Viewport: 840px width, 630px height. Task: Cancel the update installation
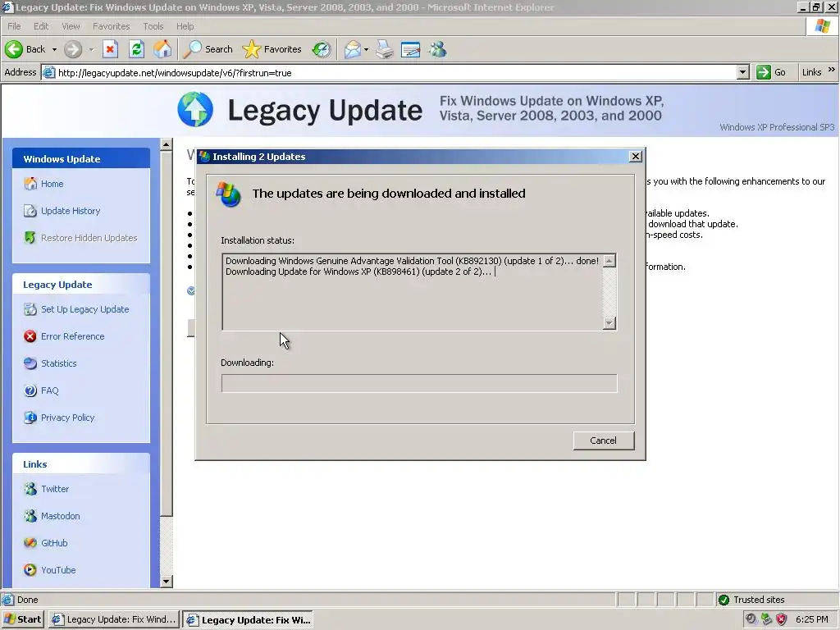click(603, 441)
